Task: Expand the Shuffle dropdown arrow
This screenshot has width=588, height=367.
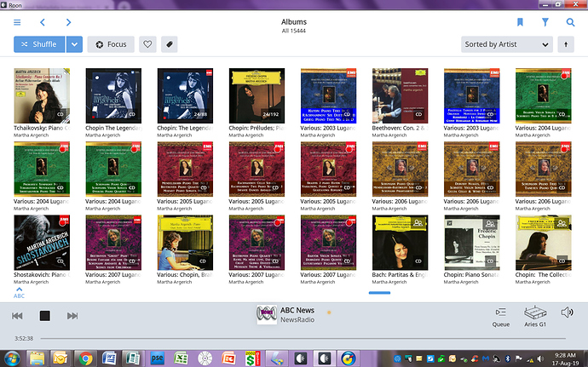Action: (75, 44)
